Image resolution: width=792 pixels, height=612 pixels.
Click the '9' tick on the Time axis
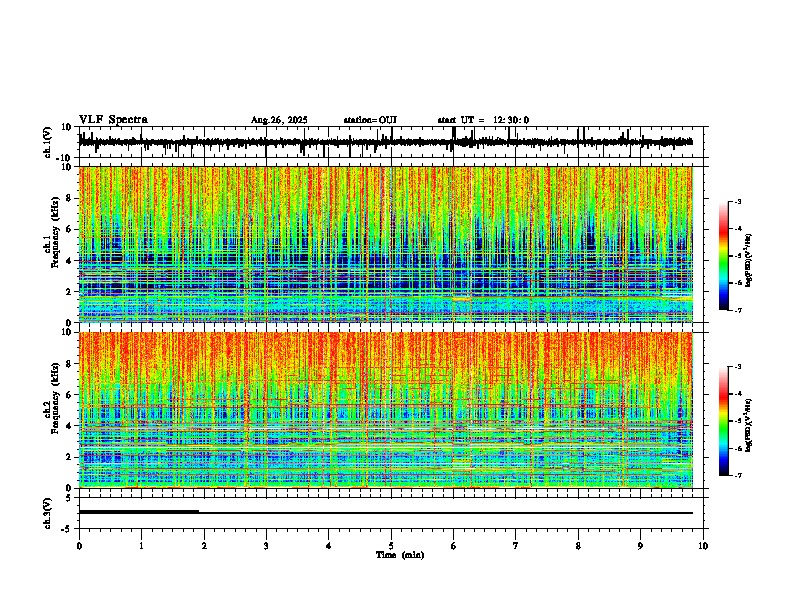tap(640, 546)
